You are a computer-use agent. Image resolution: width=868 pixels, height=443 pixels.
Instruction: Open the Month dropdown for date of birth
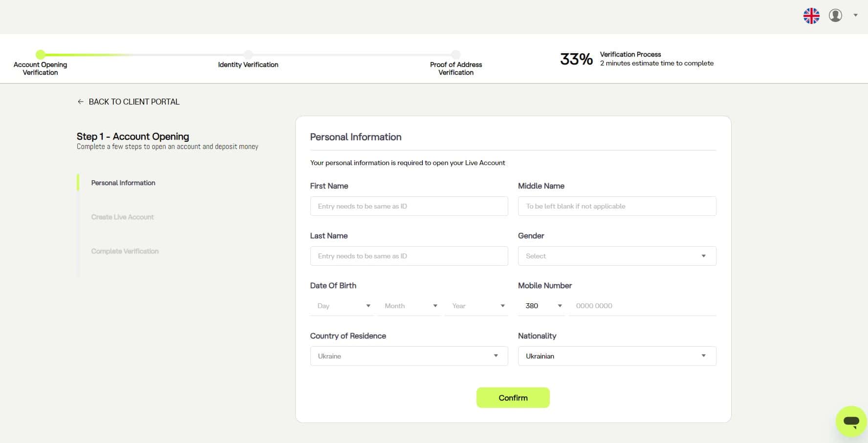coord(410,306)
